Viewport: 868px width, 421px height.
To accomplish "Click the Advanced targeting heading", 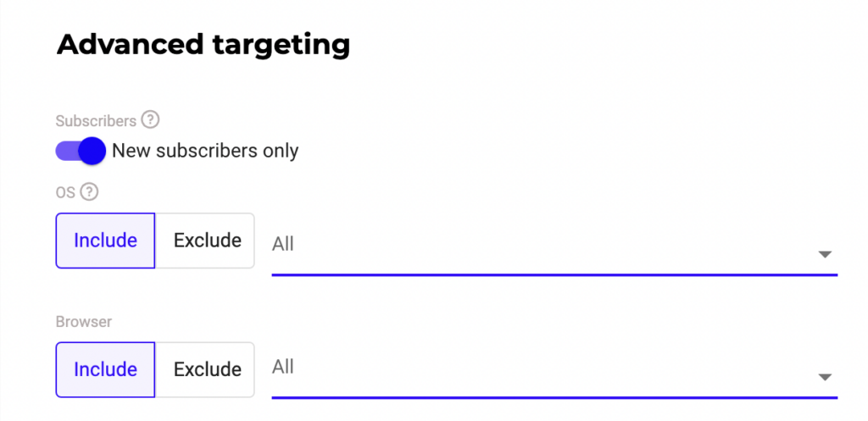I will click(203, 45).
